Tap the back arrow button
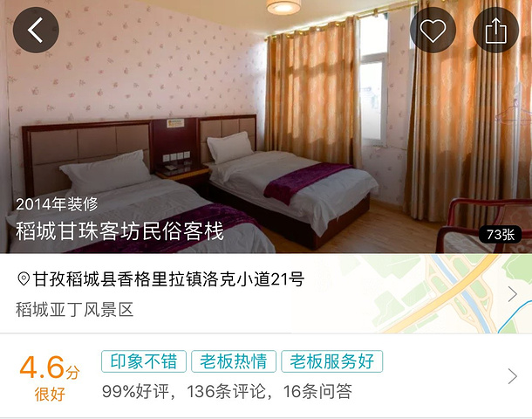The width and height of the screenshot is (532, 419). (x=36, y=30)
